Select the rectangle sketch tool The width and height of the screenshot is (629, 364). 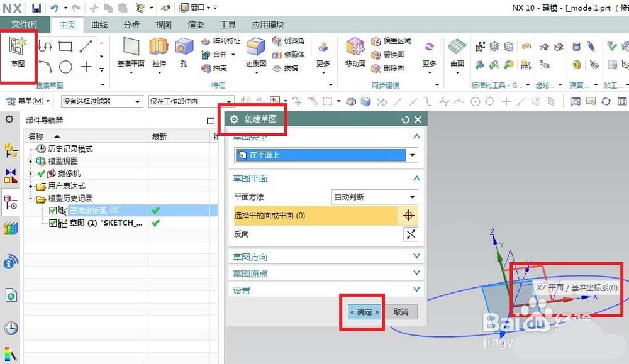click(65, 47)
